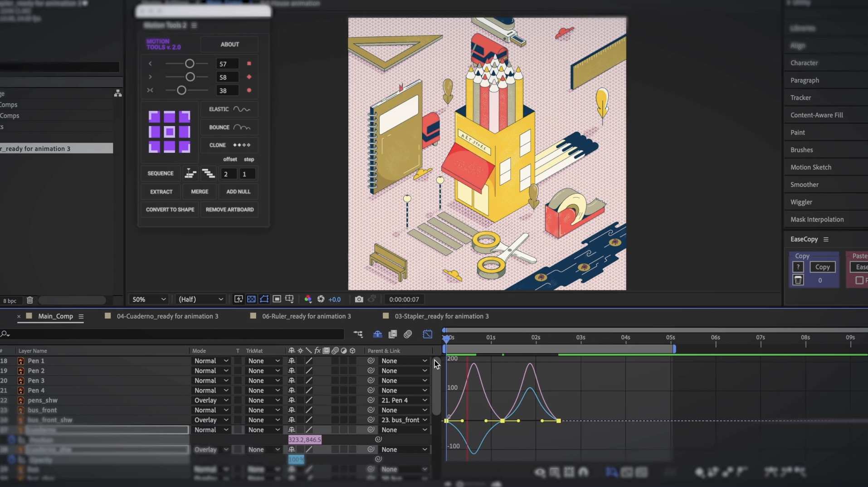The width and height of the screenshot is (868, 487).
Task: Click the show channel color icon
Action: click(308, 299)
